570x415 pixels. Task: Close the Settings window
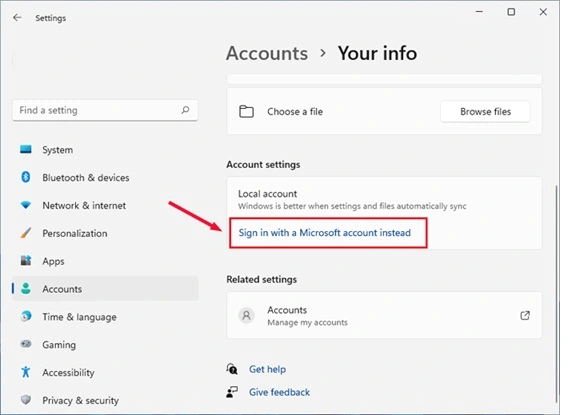pos(543,12)
